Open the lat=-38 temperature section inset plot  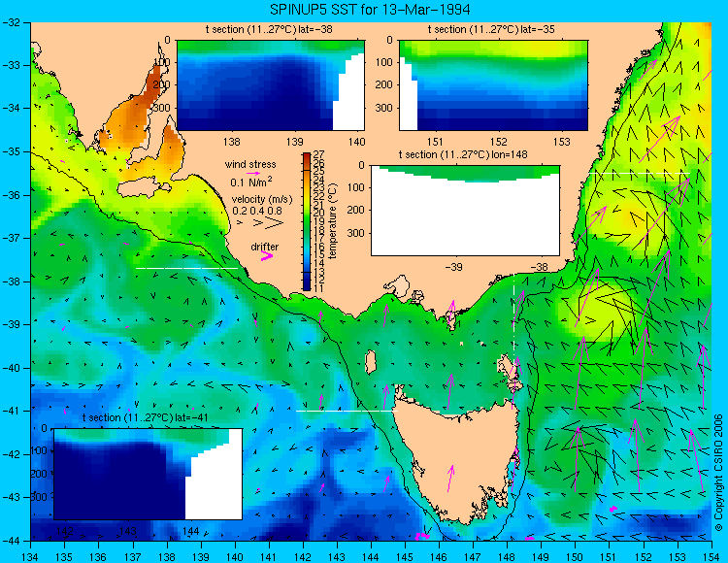(x=271, y=85)
